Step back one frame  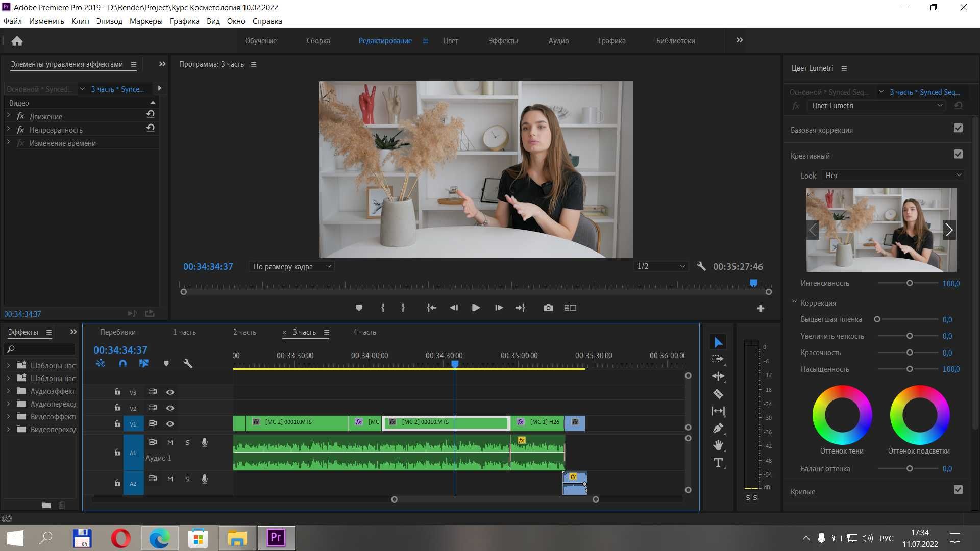point(453,308)
